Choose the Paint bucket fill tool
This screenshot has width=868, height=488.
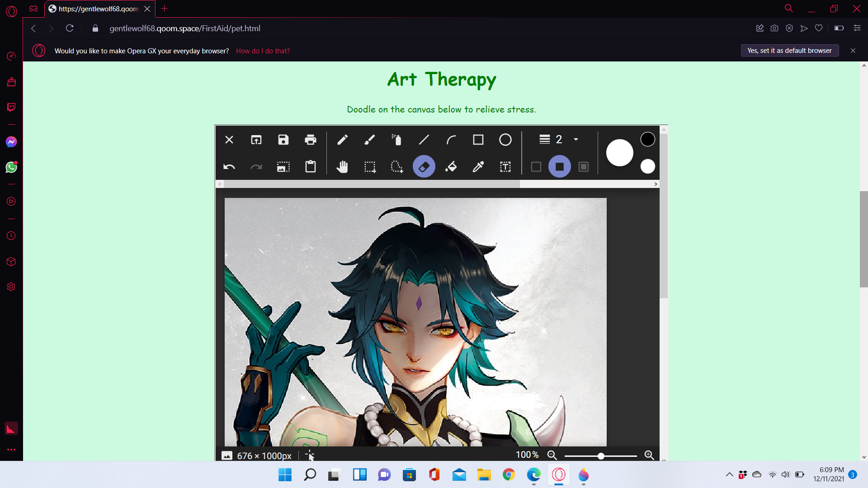(451, 167)
